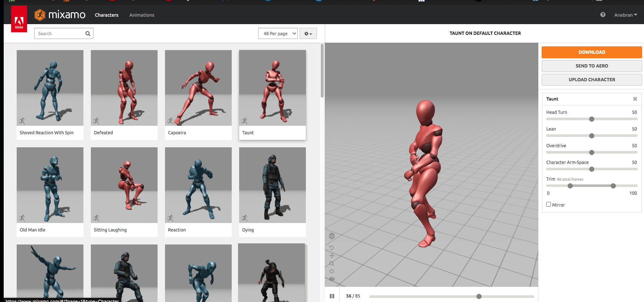Select the Reaction animation thumbnail
644x302 pixels.
tap(198, 185)
